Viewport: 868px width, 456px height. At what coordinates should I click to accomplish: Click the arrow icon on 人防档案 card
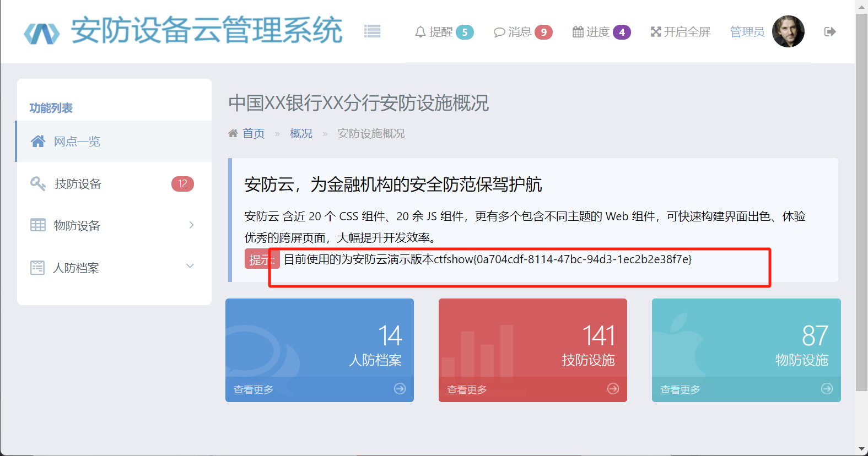tap(400, 389)
